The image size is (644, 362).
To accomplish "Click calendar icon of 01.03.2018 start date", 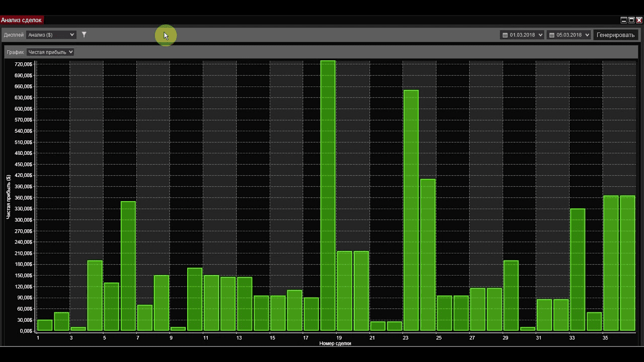I will [x=505, y=35].
